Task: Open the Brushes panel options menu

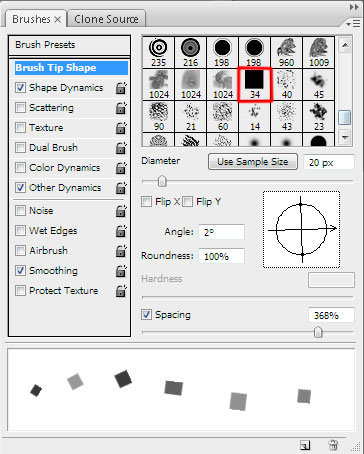Action: [353, 24]
